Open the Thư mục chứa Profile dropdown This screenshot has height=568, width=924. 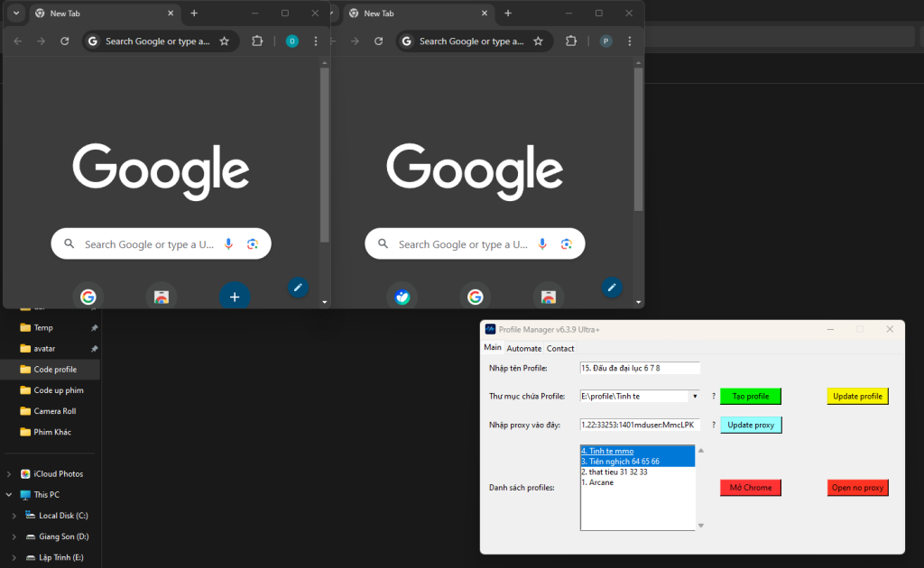point(696,396)
